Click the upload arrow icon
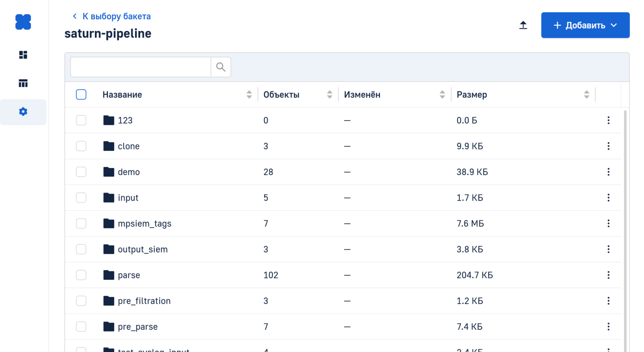The height and width of the screenshot is (352, 644). tap(523, 25)
